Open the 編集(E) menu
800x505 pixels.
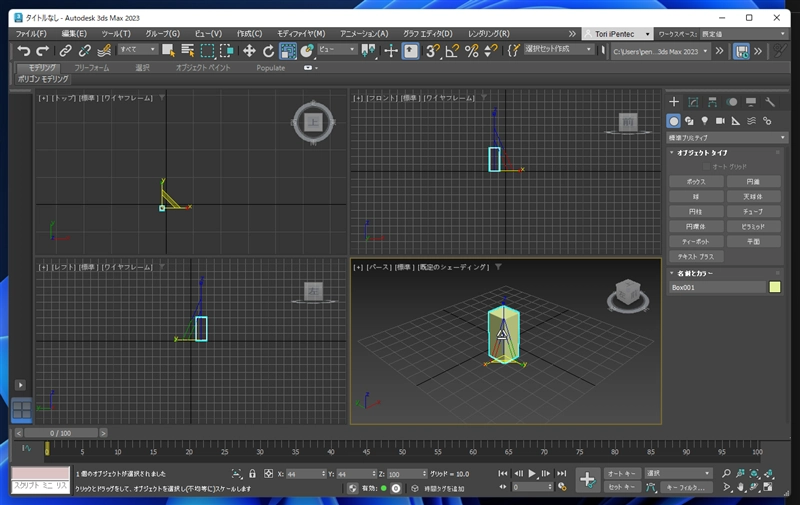tap(74, 34)
